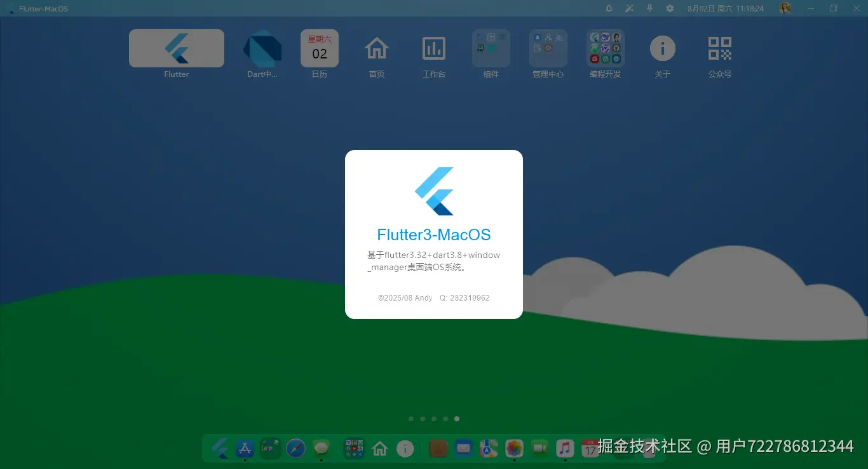Viewport: 868px width, 469px height.
Task: Click the info icon in the dock
Action: point(405,449)
